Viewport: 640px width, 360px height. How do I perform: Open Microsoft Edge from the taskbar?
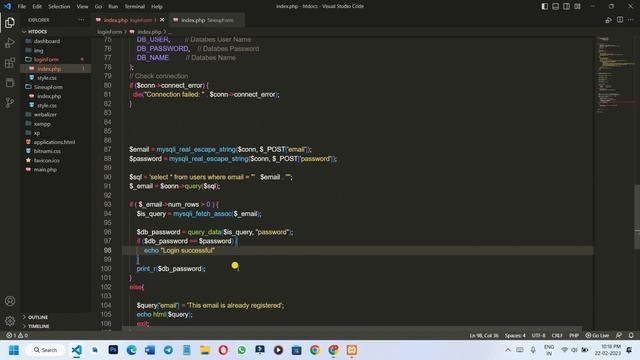[x=131, y=350]
